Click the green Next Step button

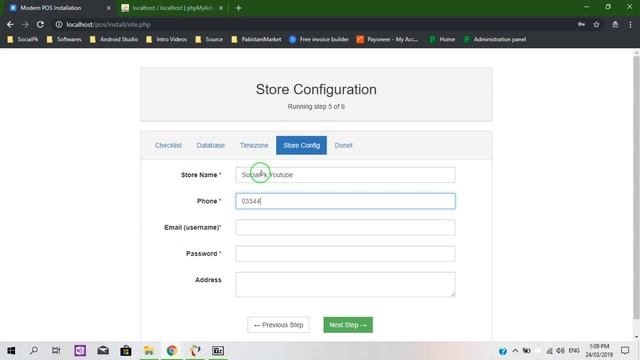click(x=348, y=325)
